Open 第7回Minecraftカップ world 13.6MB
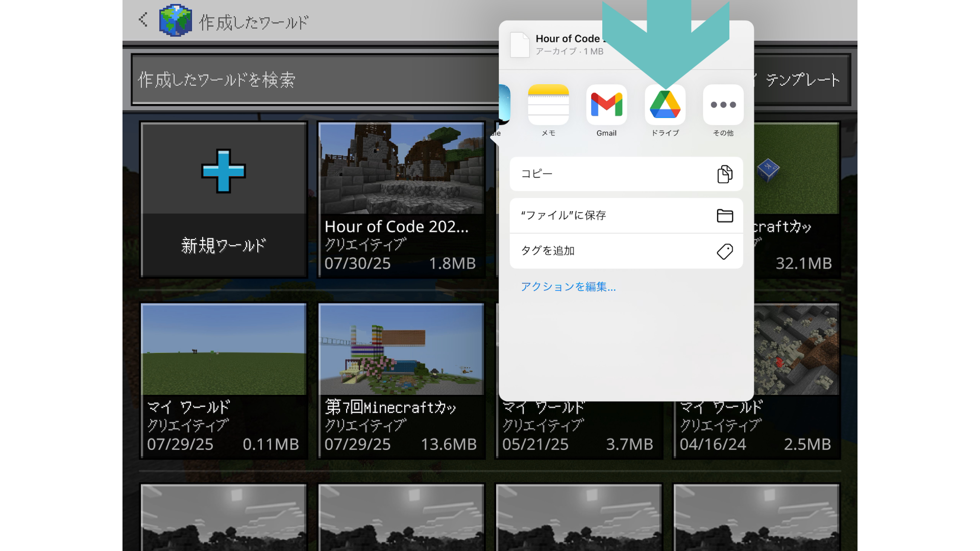The height and width of the screenshot is (551, 980). (x=401, y=380)
